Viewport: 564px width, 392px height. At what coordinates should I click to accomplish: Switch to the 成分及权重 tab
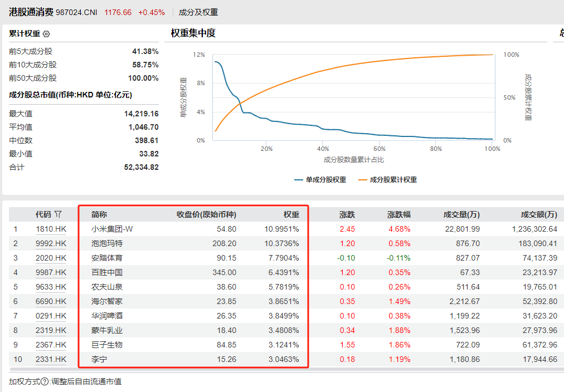coord(198,12)
